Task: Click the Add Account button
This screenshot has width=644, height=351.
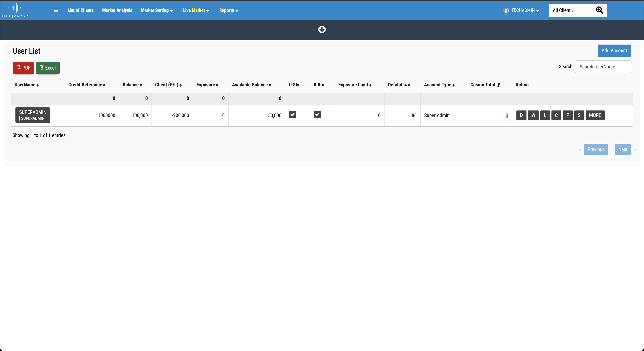Action: pyautogui.click(x=614, y=50)
